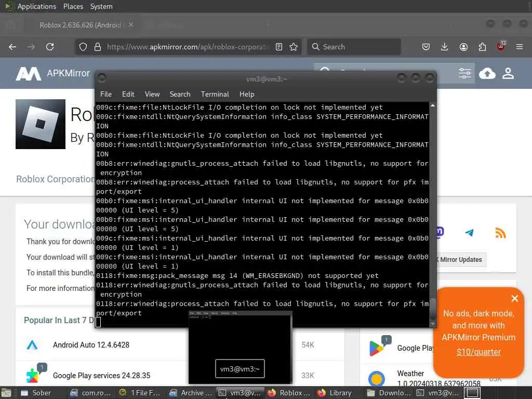Viewport: 532px width, 399px height.
Task: Open the Roblox Corporation developer link
Action: [x=56, y=179]
